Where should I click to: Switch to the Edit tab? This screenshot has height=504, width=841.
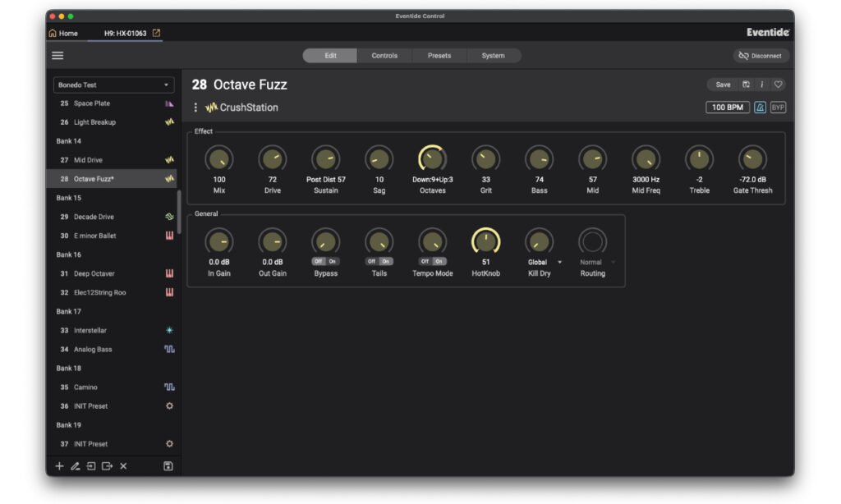tap(330, 56)
